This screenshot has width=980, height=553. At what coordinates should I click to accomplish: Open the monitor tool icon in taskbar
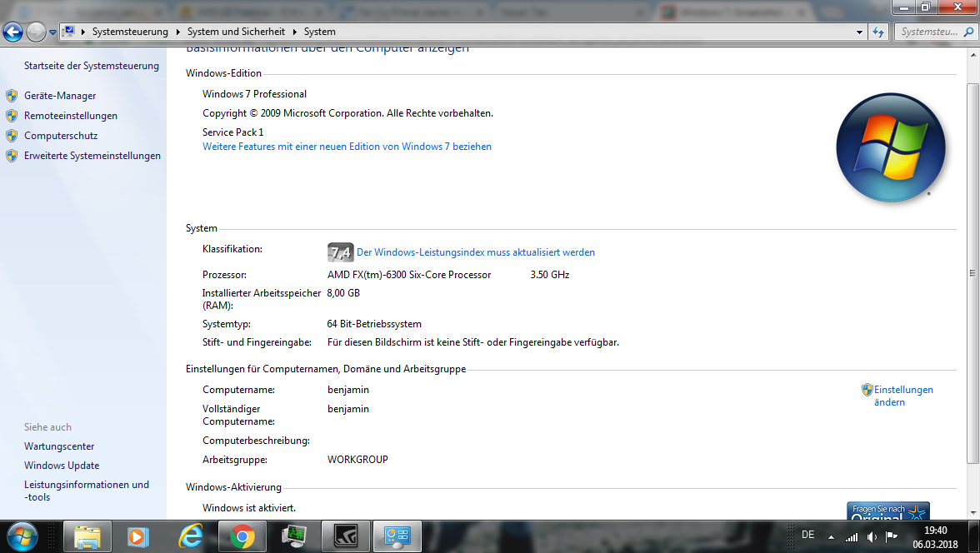(293, 536)
